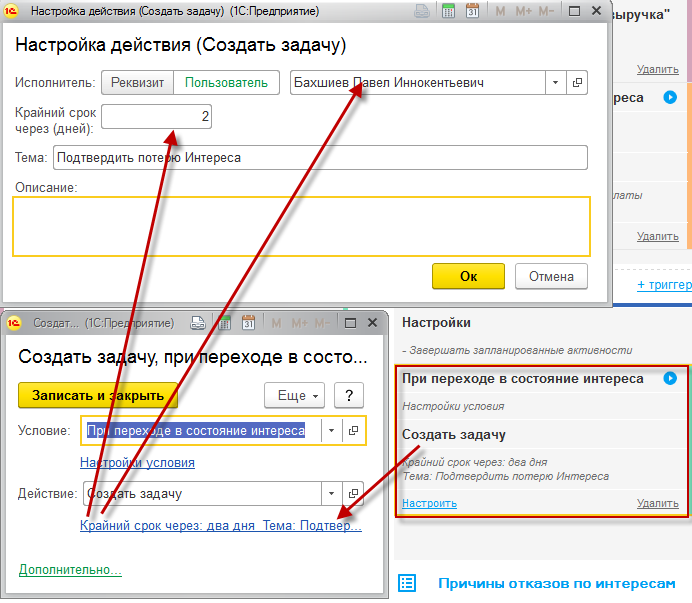Click Настроить link on trigger card

[x=429, y=503]
